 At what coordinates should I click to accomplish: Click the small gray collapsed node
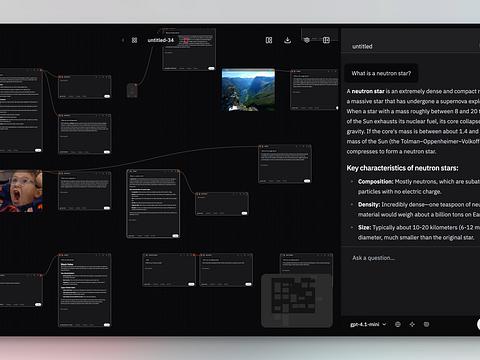(132, 90)
